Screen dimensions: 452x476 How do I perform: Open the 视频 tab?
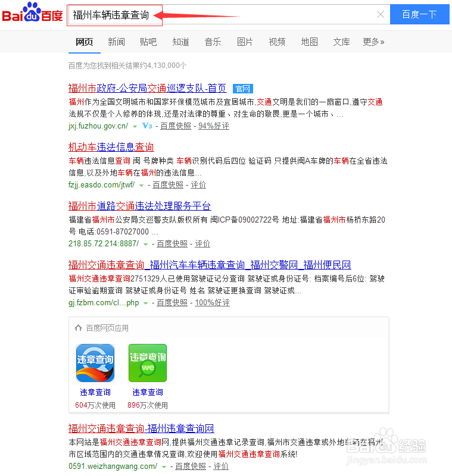[x=277, y=42]
